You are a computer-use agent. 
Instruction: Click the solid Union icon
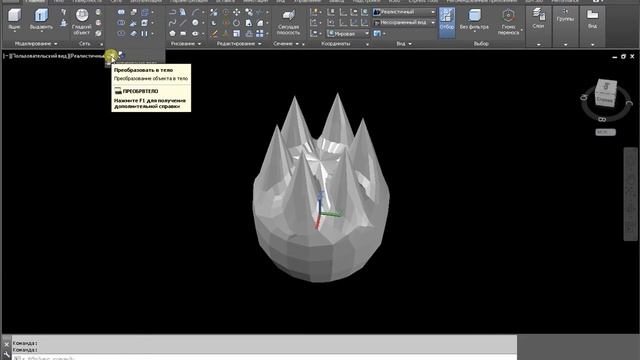[121, 12]
